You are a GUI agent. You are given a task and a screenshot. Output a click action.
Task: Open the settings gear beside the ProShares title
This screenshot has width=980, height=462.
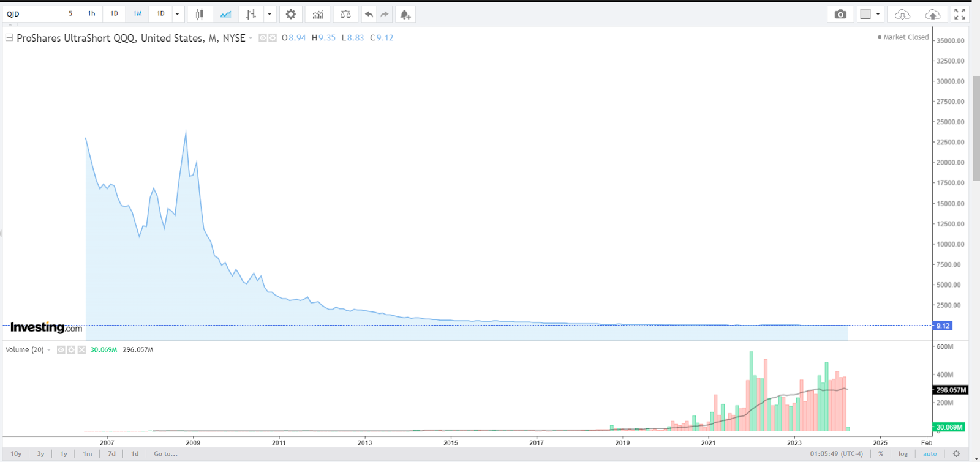[273, 38]
